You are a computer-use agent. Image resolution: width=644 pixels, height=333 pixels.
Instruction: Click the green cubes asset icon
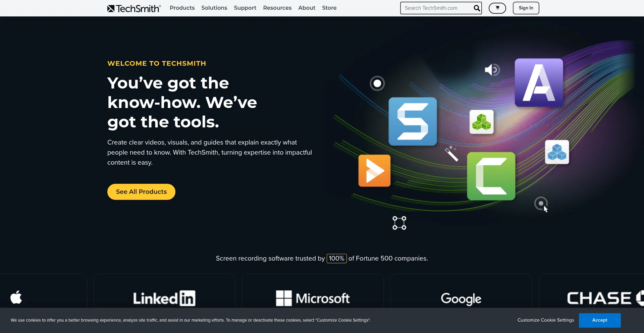(481, 122)
